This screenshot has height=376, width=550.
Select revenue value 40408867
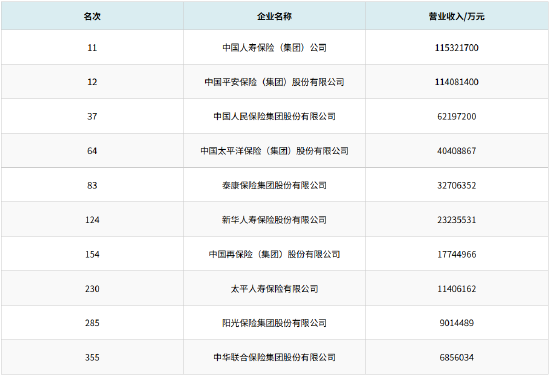point(457,150)
